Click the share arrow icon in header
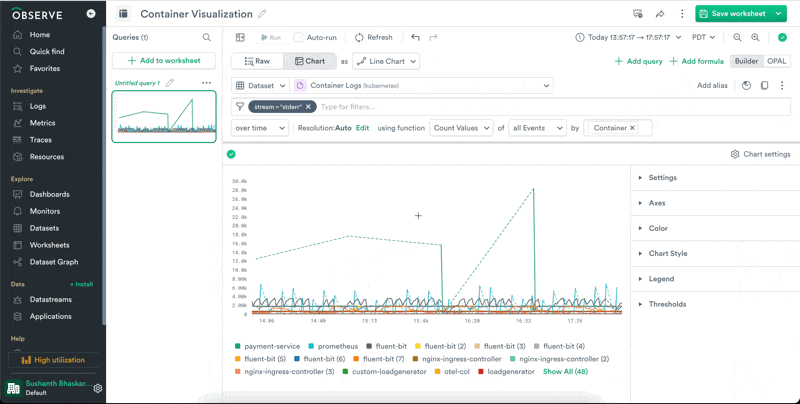800x404 pixels. (660, 14)
